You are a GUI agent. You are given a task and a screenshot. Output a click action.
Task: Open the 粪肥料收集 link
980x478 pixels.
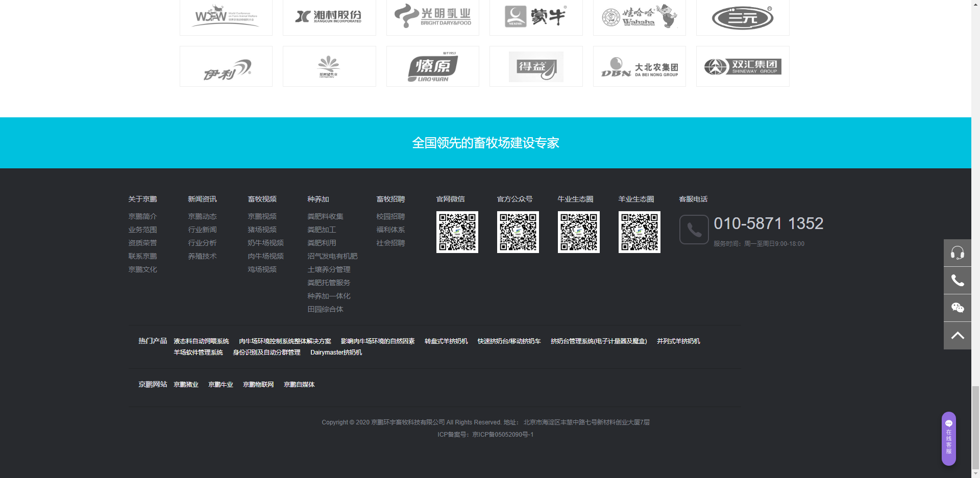click(x=325, y=216)
